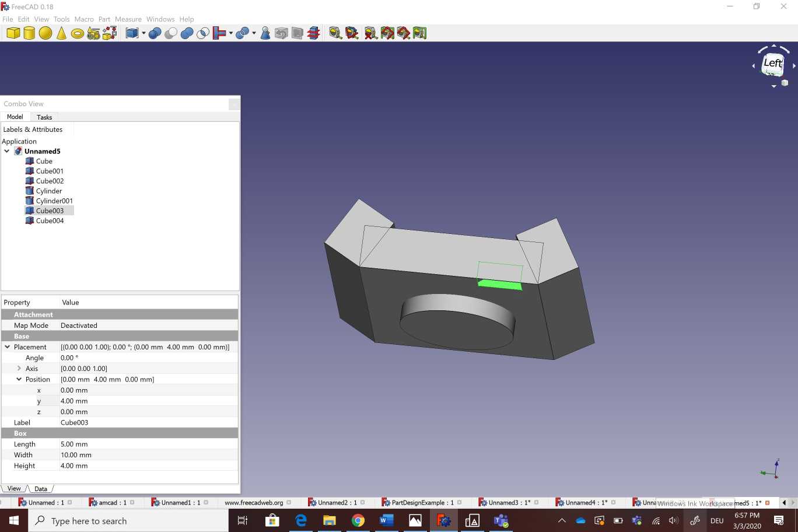Image resolution: width=798 pixels, height=532 pixels.
Task: Open the Create Primitives tool
Action: (x=93, y=33)
